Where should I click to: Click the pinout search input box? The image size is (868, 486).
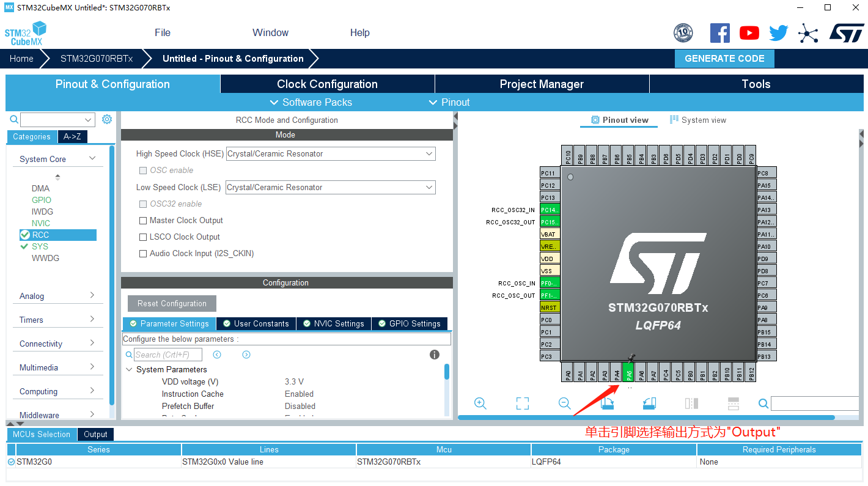(x=816, y=403)
